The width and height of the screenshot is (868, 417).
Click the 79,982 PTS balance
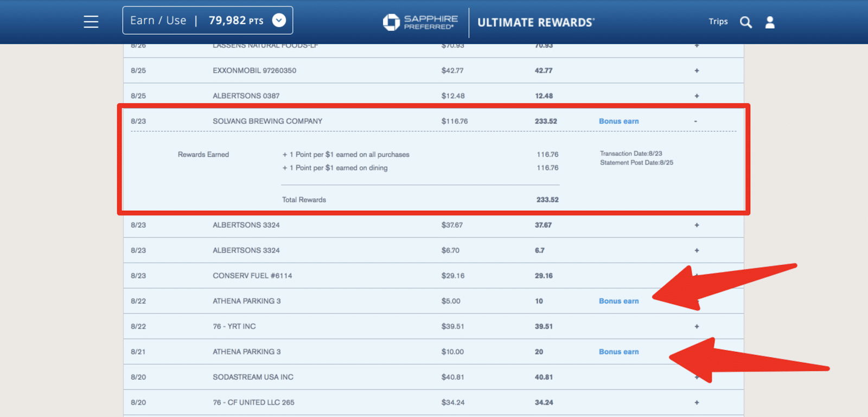tap(236, 21)
